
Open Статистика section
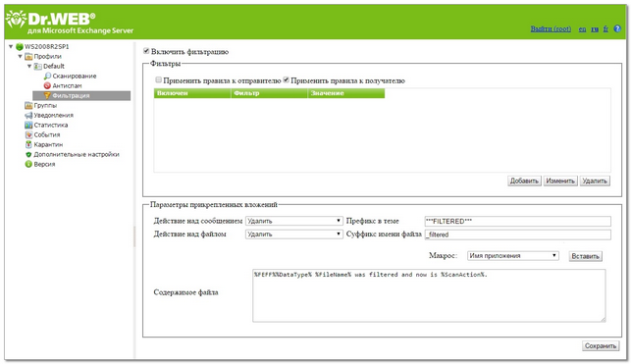pyautogui.click(x=51, y=125)
